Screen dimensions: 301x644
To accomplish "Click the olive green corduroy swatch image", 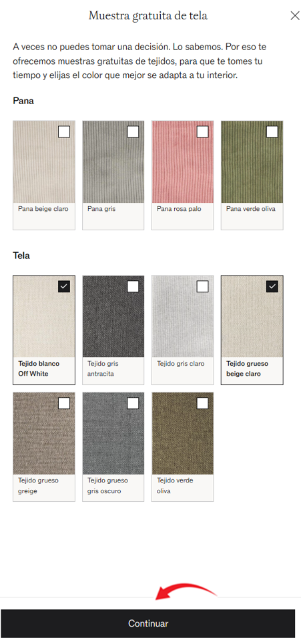I will point(252,162).
